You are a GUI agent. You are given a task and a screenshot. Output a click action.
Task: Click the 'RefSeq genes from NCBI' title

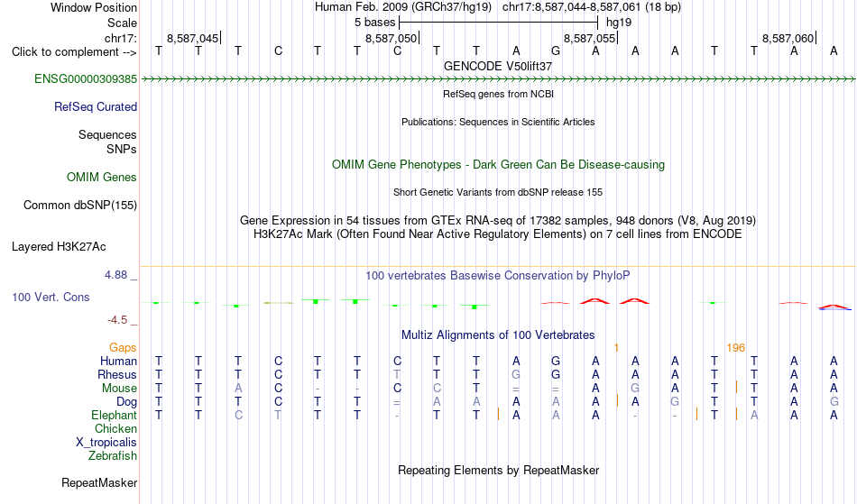(498, 94)
